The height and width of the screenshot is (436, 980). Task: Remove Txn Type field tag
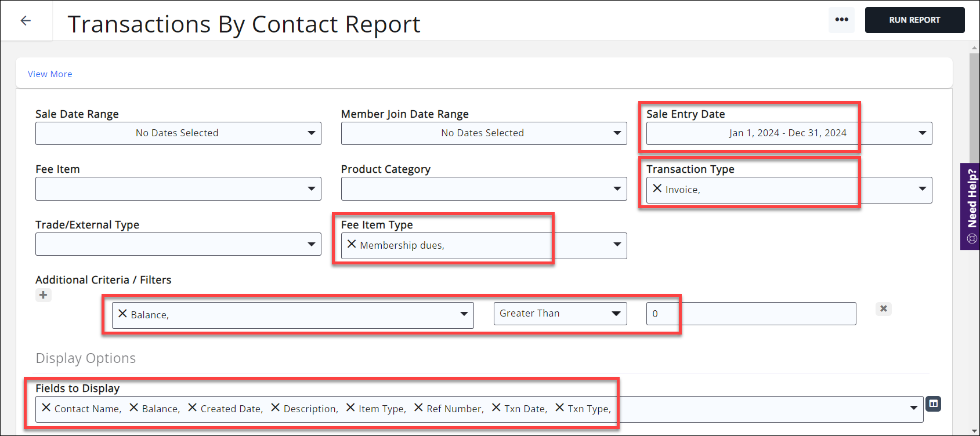(x=559, y=408)
